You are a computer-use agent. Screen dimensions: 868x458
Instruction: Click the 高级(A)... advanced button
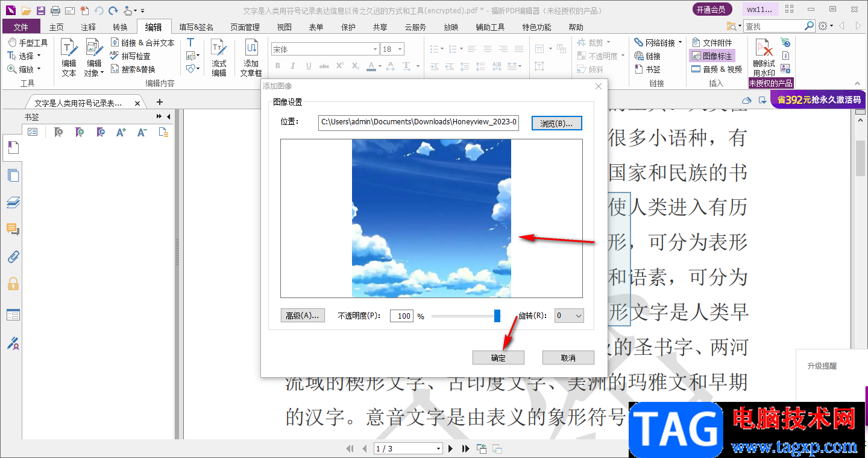coord(303,316)
